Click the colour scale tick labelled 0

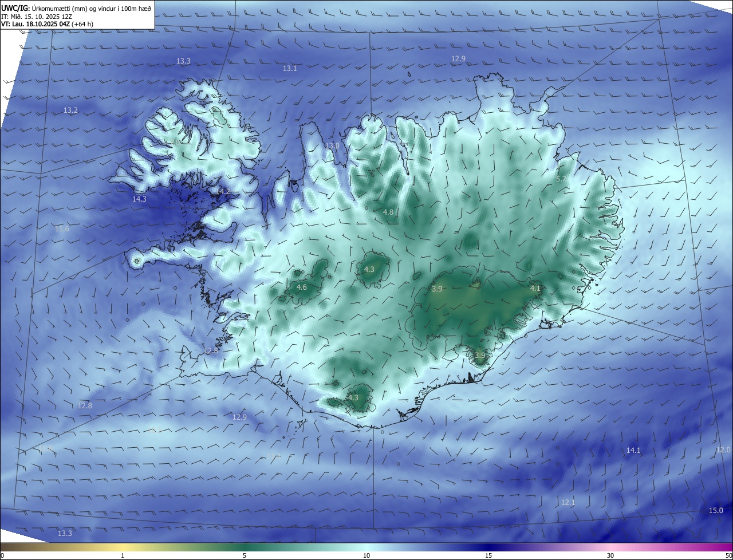(2, 556)
